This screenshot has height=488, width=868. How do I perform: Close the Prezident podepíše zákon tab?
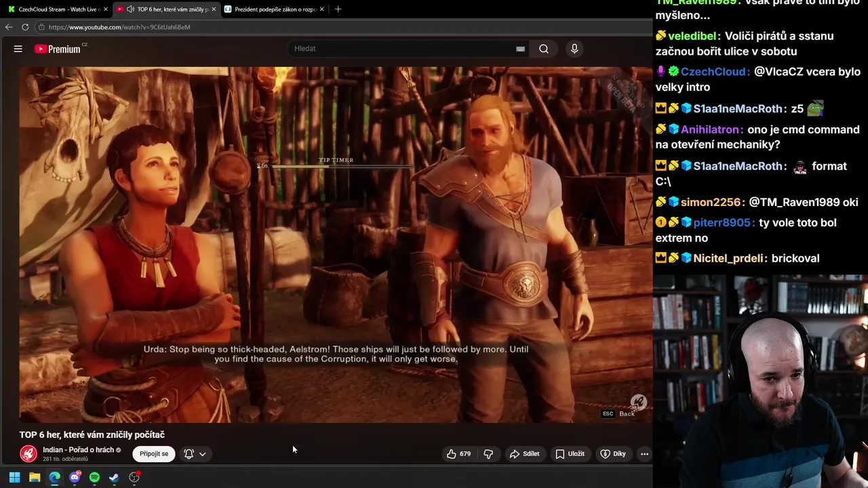(x=321, y=9)
